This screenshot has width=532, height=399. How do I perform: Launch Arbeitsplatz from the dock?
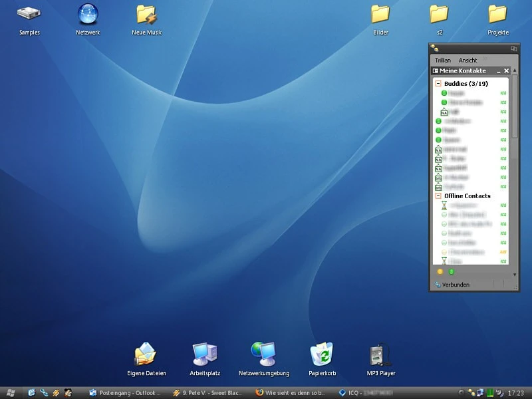click(204, 354)
